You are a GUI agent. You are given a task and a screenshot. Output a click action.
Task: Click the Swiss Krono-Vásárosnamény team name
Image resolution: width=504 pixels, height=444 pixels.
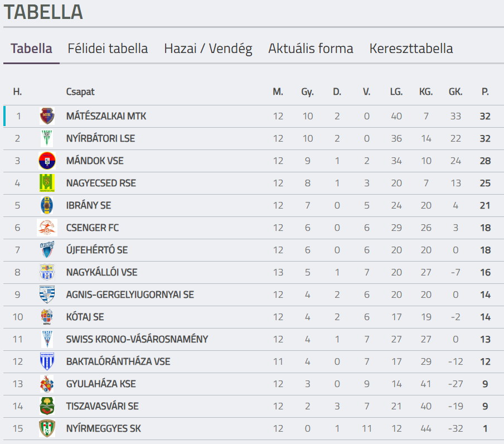point(137,339)
